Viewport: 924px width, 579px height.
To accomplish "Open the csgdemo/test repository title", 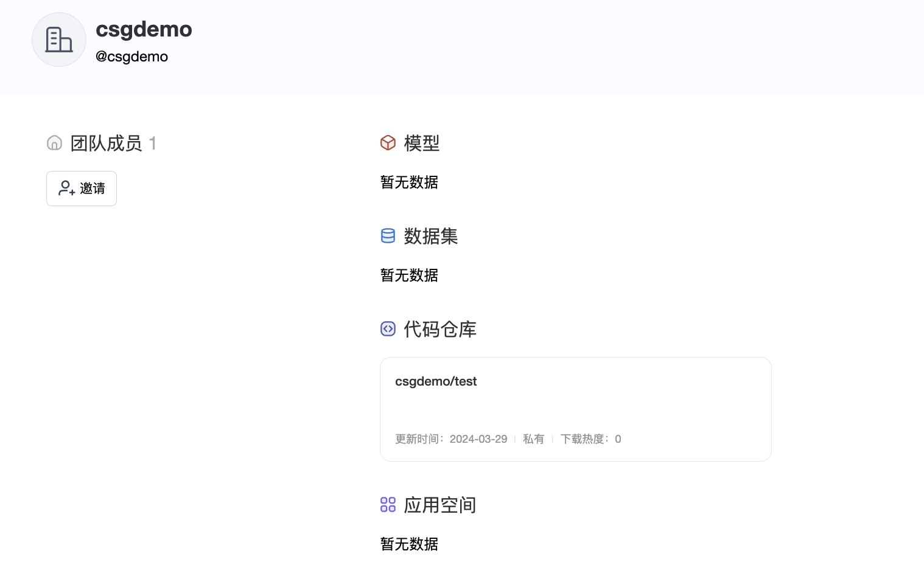I will (436, 381).
